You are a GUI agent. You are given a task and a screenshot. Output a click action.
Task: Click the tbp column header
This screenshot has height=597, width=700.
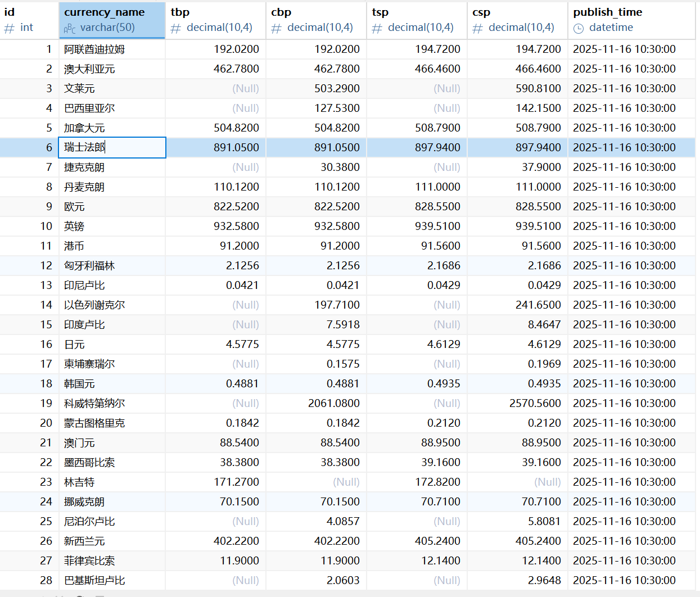[x=215, y=20]
